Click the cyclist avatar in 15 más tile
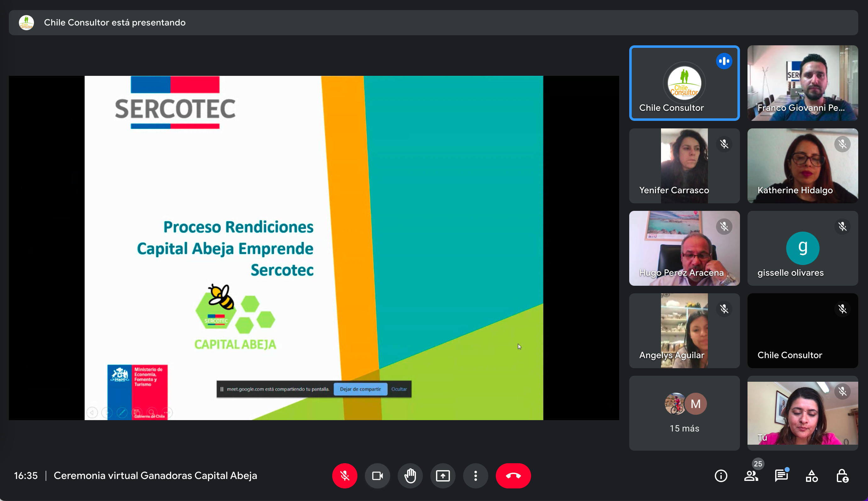This screenshot has width=868, height=501. tap(675, 404)
